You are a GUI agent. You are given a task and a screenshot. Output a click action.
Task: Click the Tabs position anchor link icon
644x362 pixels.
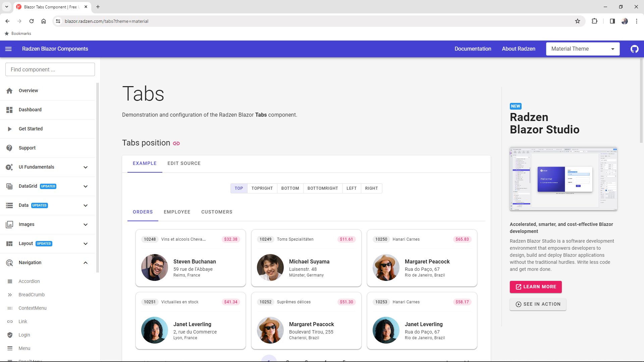tap(176, 143)
